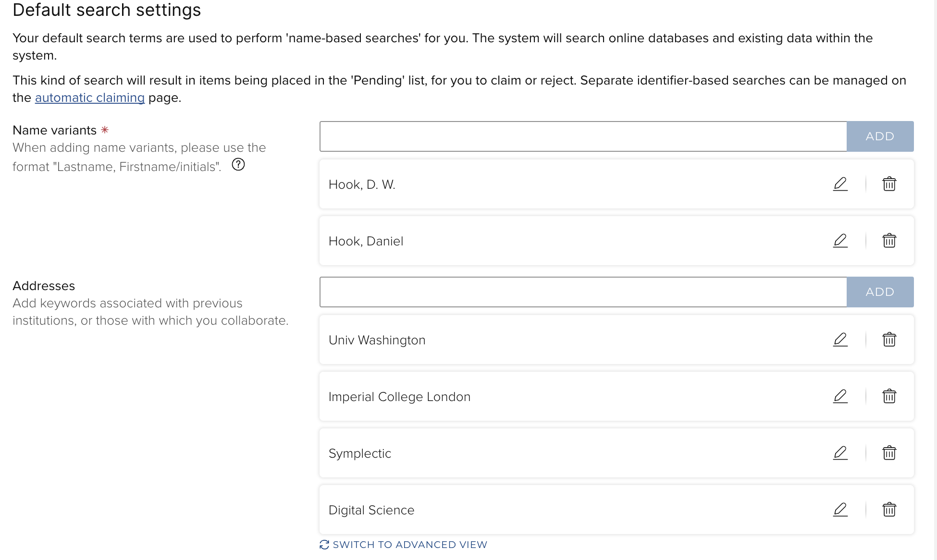Open the automatic claiming page link

(x=90, y=97)
